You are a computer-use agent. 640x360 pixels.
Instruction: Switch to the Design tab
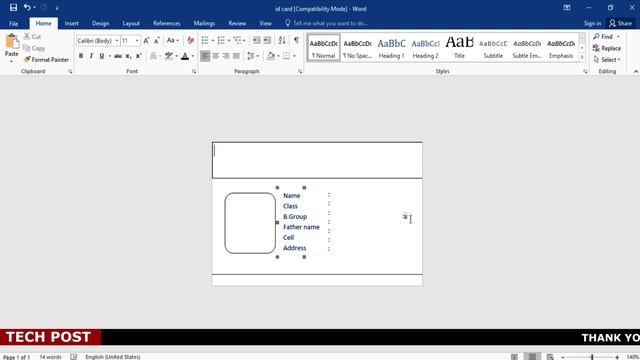click(x=100, y=23)
